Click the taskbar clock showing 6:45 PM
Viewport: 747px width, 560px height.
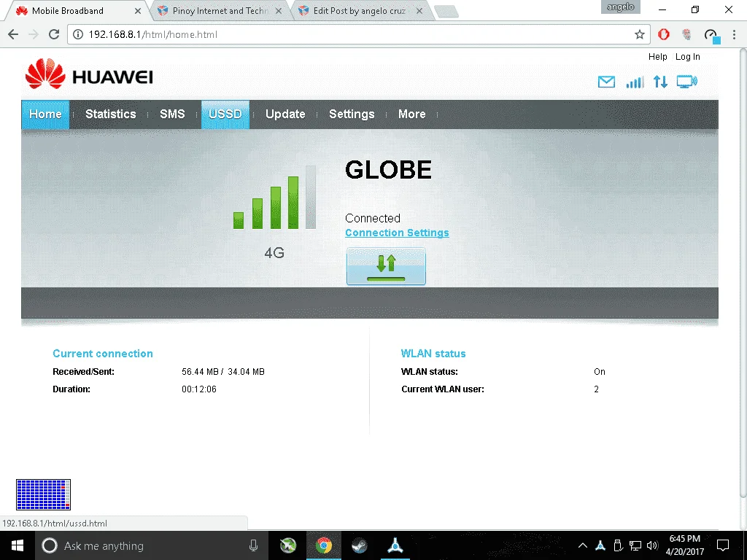pyautogui.click(x=684, y=545)
